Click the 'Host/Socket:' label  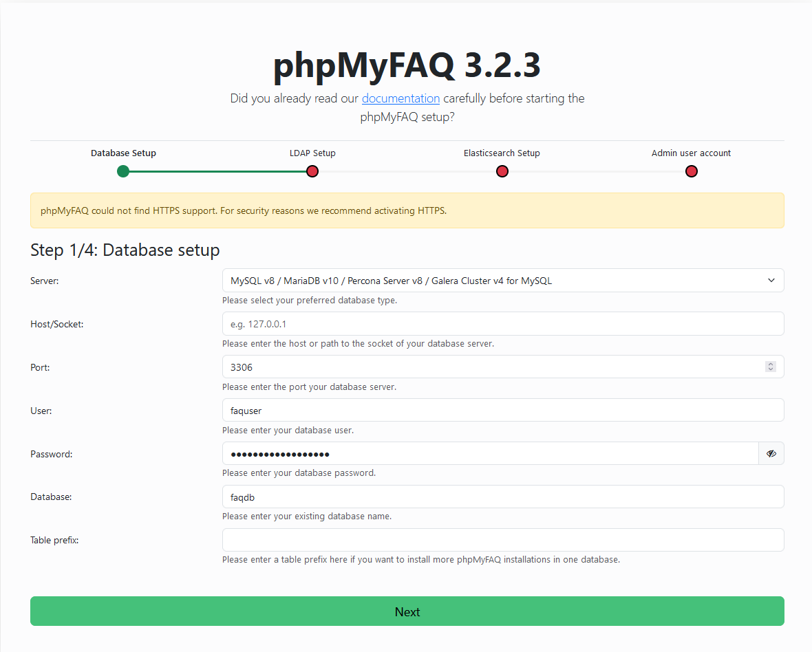pos(57,325)
